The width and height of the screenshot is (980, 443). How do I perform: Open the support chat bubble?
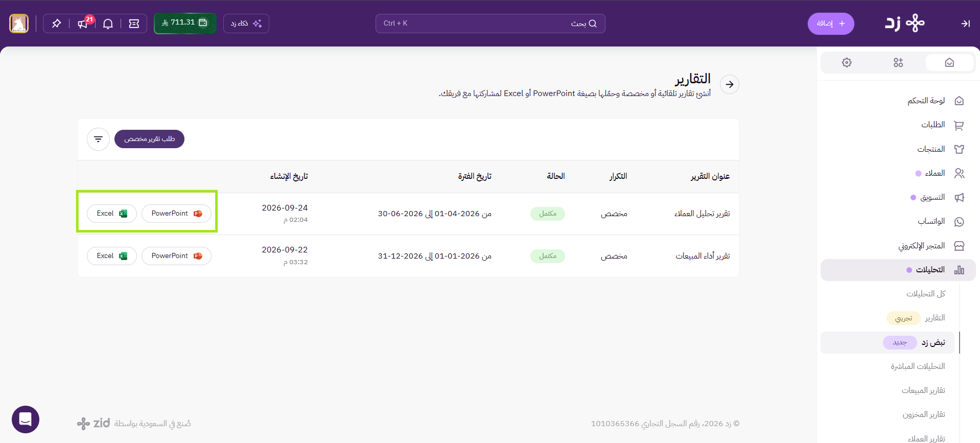pyautogui.click(x=26, y=419)
